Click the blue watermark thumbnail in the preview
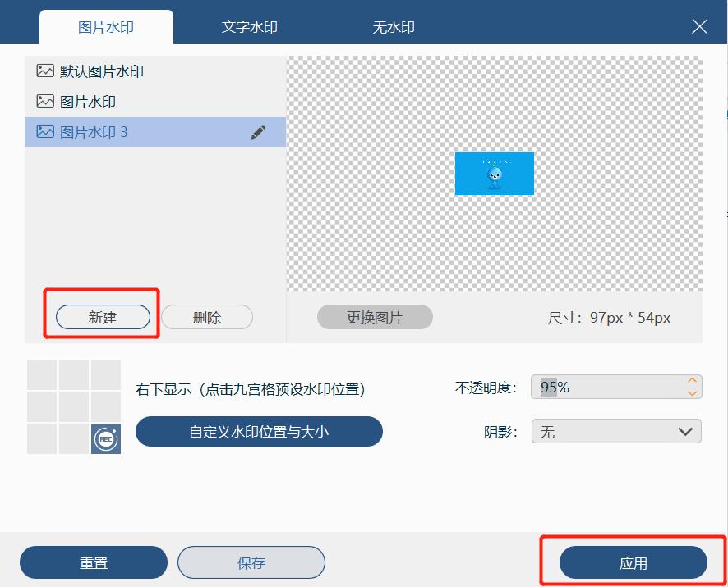Screen dimensions: 728x587 coord(494,173)
